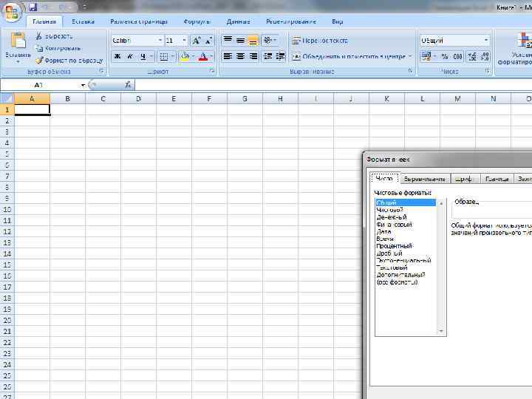Image resolution: width=532 pixels, height=399 pixels.
Task: Align cell text right
Action: [x=253, y=56]
